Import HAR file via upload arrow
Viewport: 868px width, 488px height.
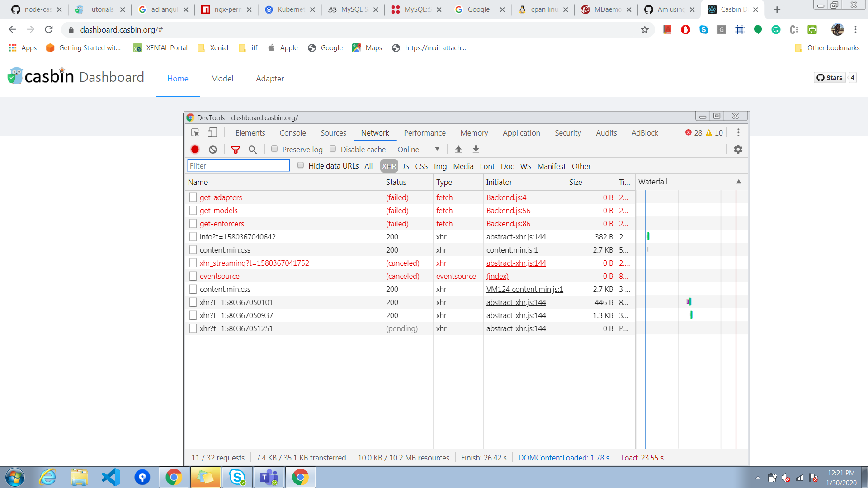pyautogui.click(x=458, y=149)
